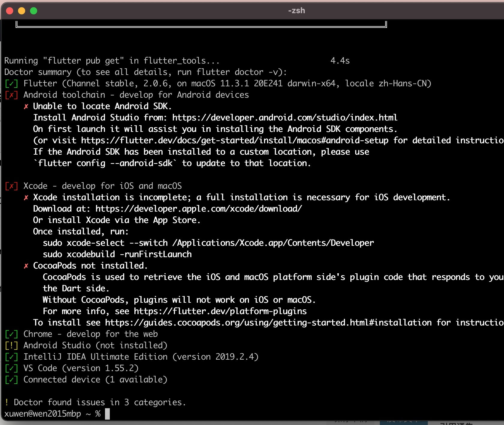Click the yellow exclamation before Doctor found issues
The width and height of the screenshot is (504, 425).
[x=7, y=403]
